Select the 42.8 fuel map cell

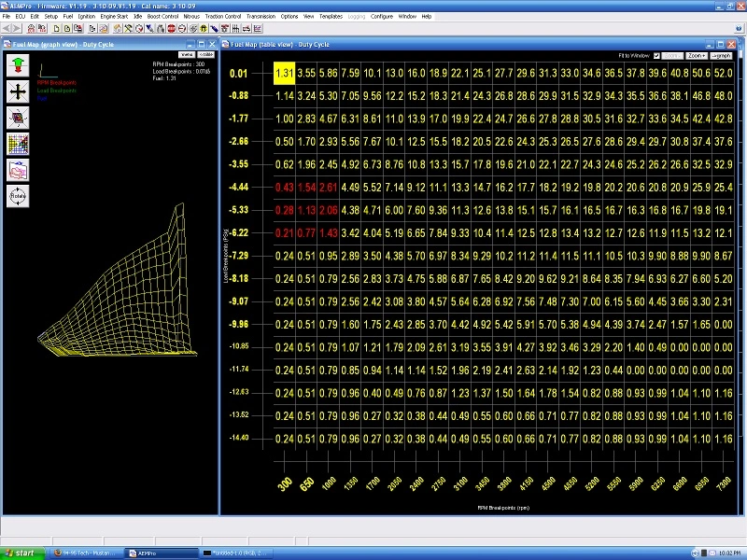click(723, 119)
